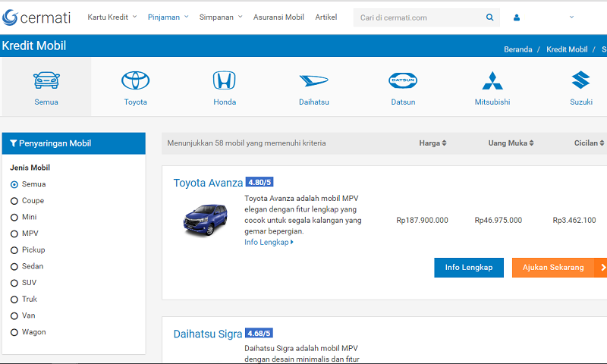Image resolution: width=607 pixels, height=364 pixels.
Task: Select the Honda brand icon
Action: click(x=224, y=81)
